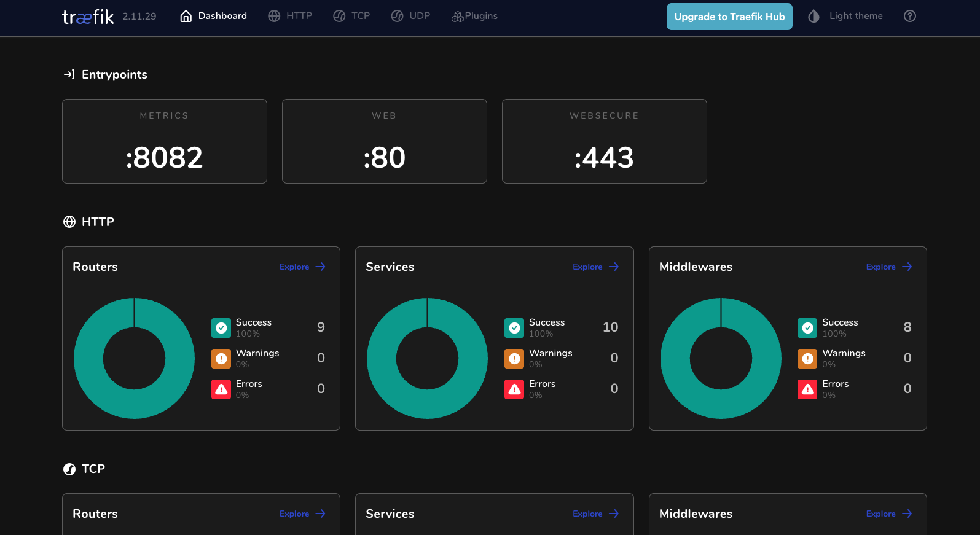This screenshot has height=535, width=980.
Task: Click the HTTP section globe icon
Action: pos(69,222)
